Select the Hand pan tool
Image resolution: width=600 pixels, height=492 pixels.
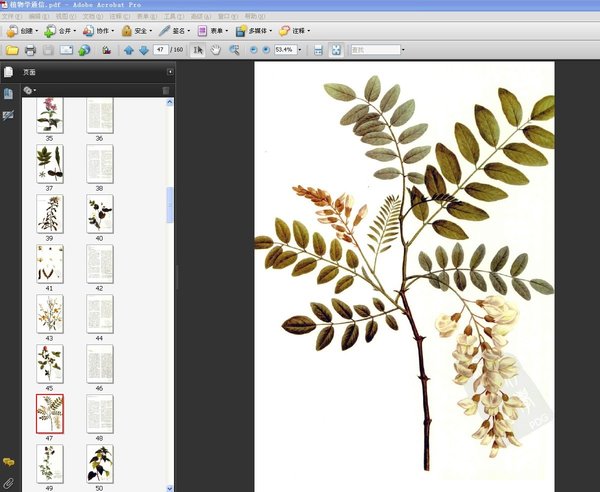[x=216, y=50]
